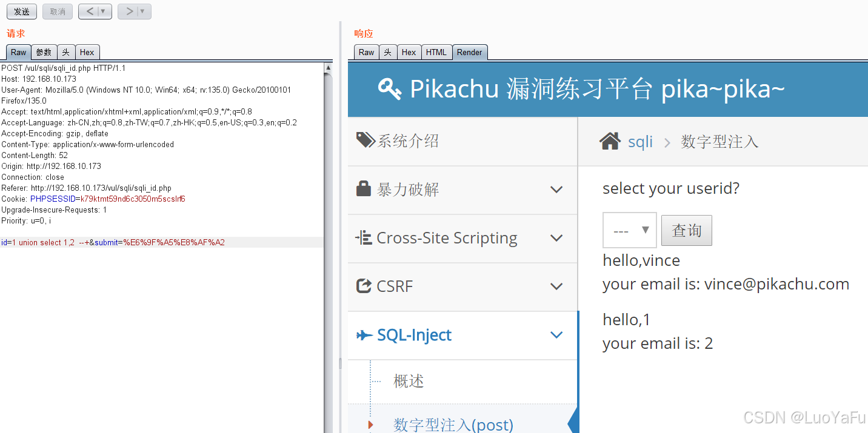Viewport: 868px width, 433px height.
Task: Click the Host: 192.168.10.173 header
Action: (x=39, y=79)
